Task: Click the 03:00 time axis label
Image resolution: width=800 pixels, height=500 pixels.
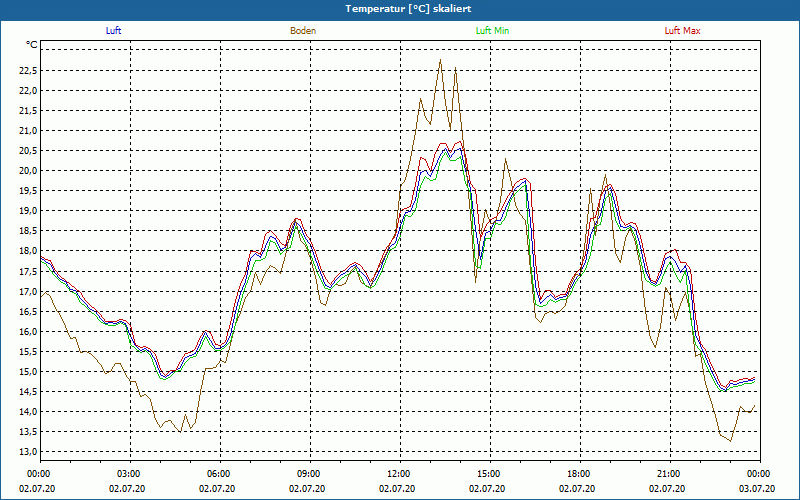Action: [131, 474]
